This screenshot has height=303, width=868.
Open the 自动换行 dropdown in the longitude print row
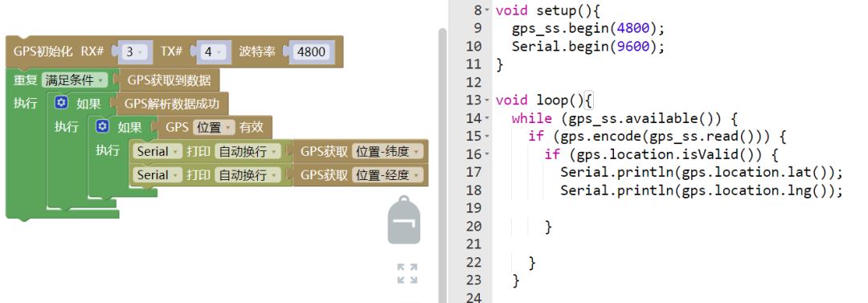click(248, 175)
